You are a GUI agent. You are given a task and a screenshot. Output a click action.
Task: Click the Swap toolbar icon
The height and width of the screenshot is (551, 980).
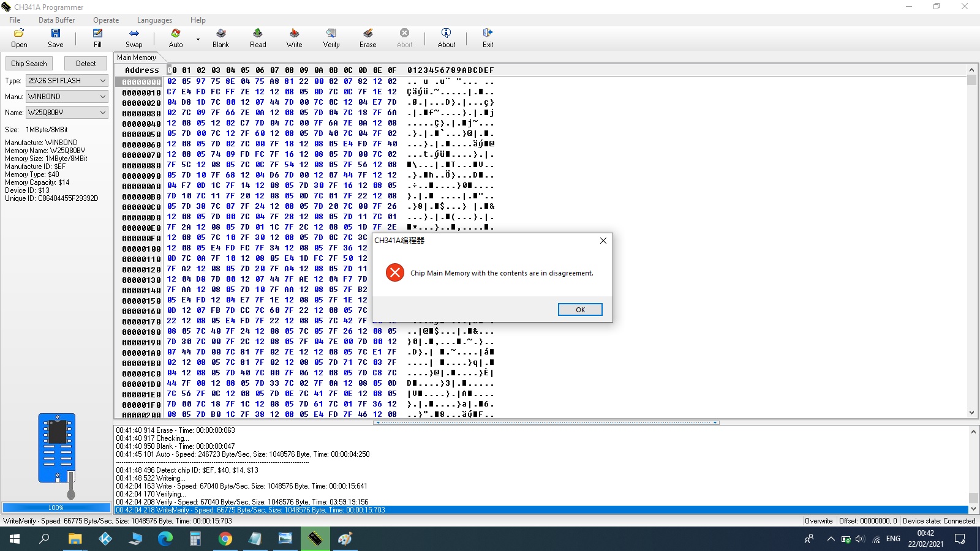(134, 37)
